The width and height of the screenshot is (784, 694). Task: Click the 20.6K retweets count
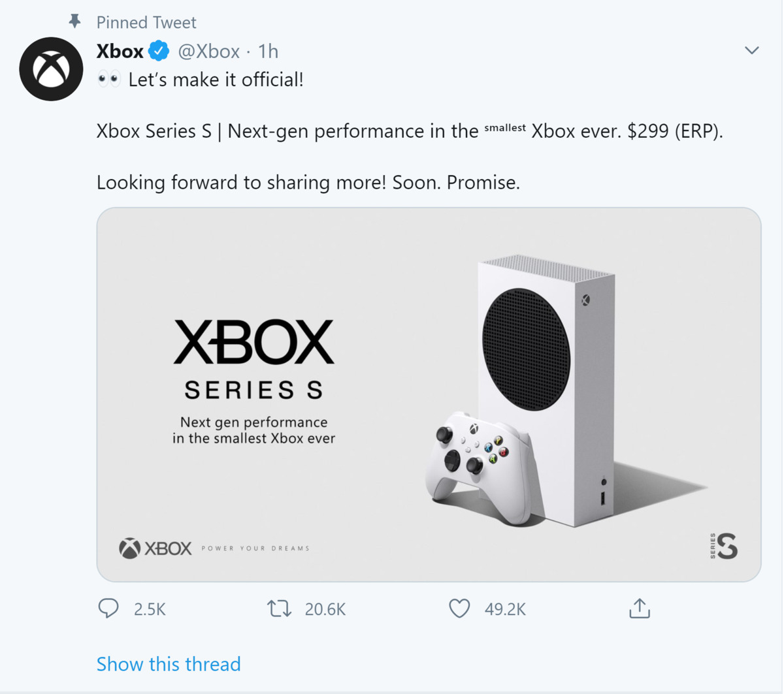[x=325, y=609]
